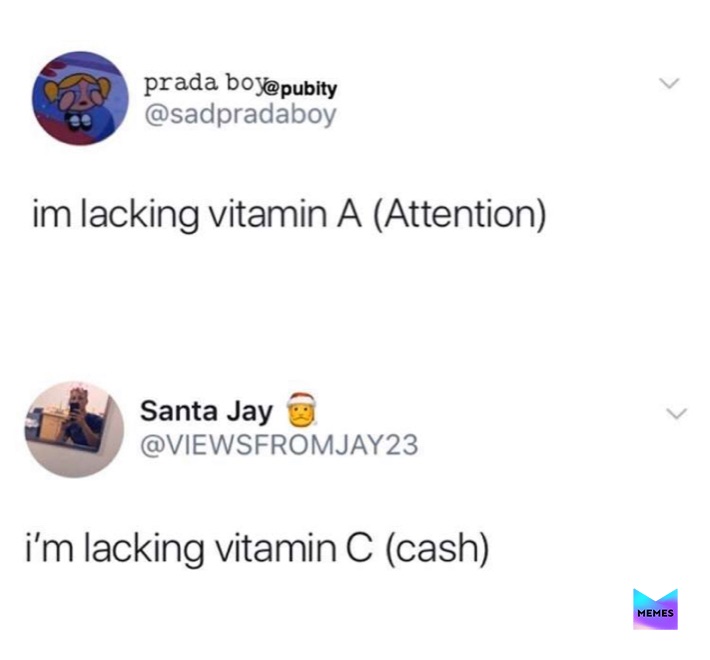Expand the chevron menu on Santa Jay's tweet
The height and width of the screenshot is (660, 710).
pyautogui.click(x=676, y=413)
